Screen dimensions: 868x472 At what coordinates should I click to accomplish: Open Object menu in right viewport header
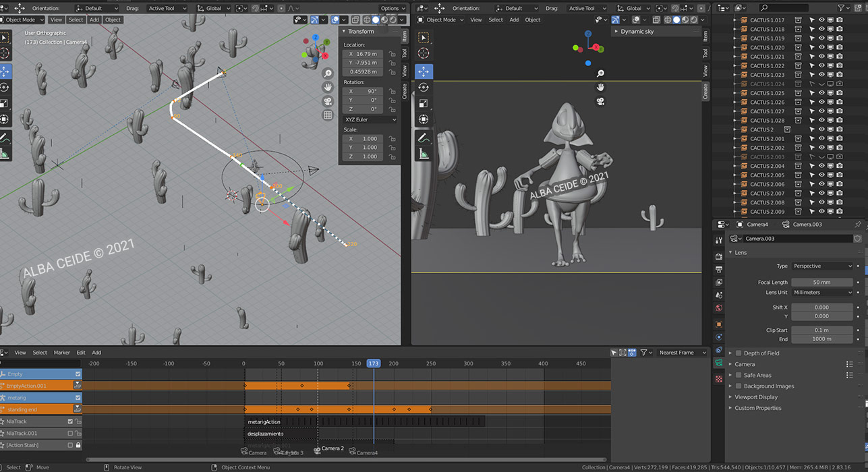(533, 20)
